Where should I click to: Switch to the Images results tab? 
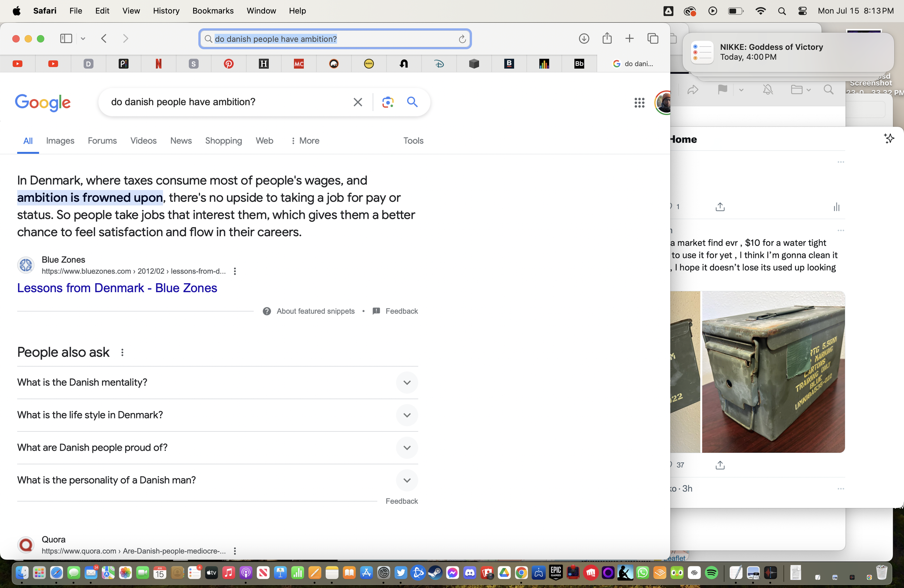[60, 141]
